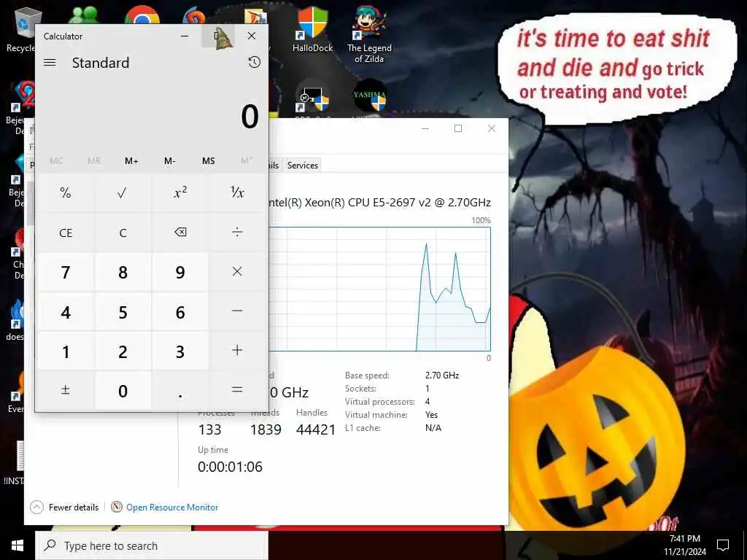Click the MS memory store button

click(x=208, y=161)
